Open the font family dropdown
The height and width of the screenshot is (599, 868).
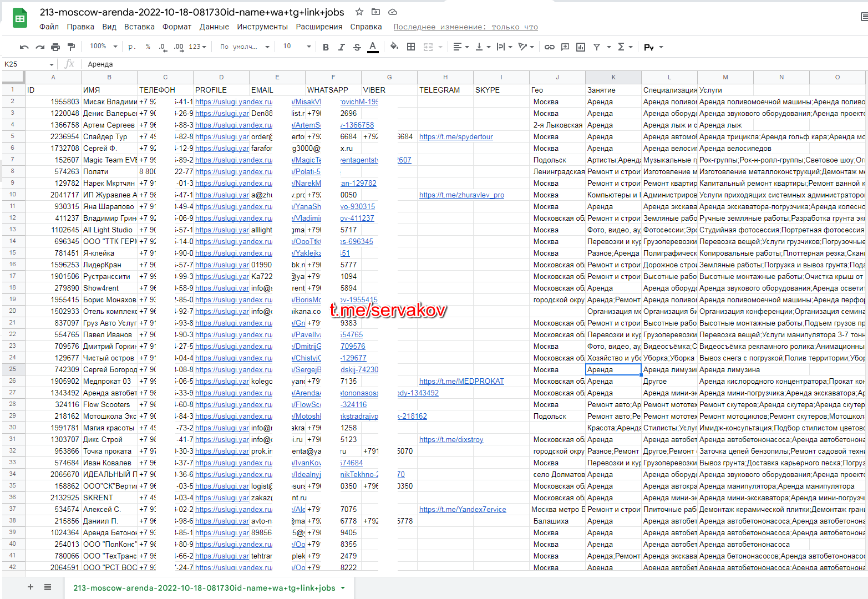(245, 47)
